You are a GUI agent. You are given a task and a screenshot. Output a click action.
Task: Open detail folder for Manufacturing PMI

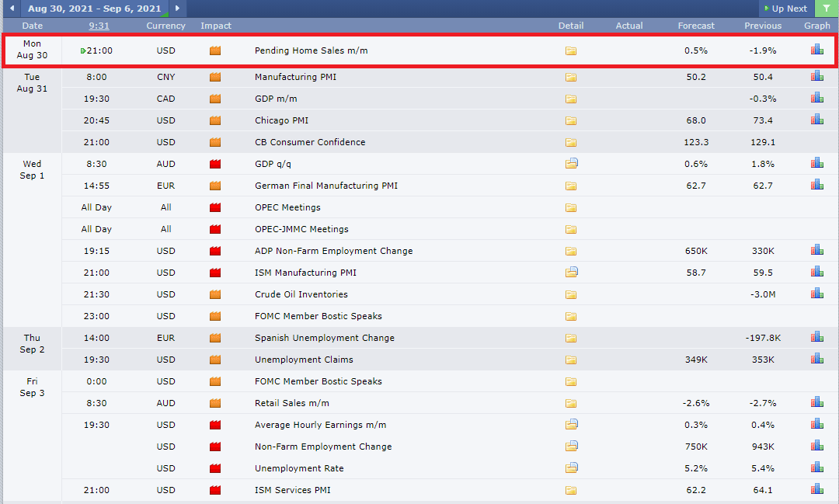click(x=571, y=77)
